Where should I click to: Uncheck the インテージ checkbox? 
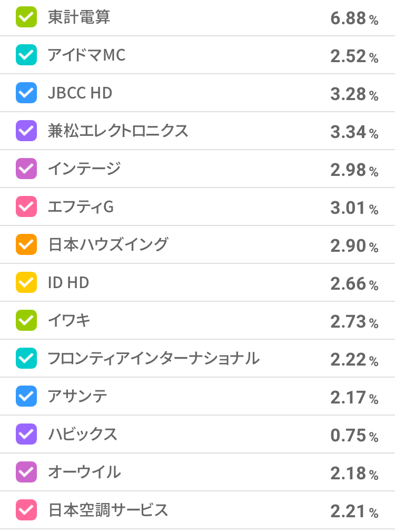coord(26,169)
